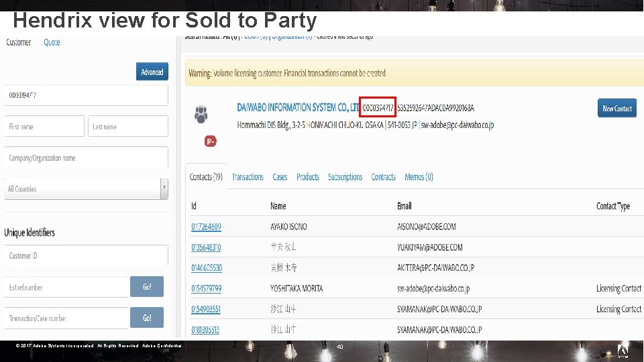Click the Ext.ref.number field
This screenshot has height=362, width=644.
[66, 287]
